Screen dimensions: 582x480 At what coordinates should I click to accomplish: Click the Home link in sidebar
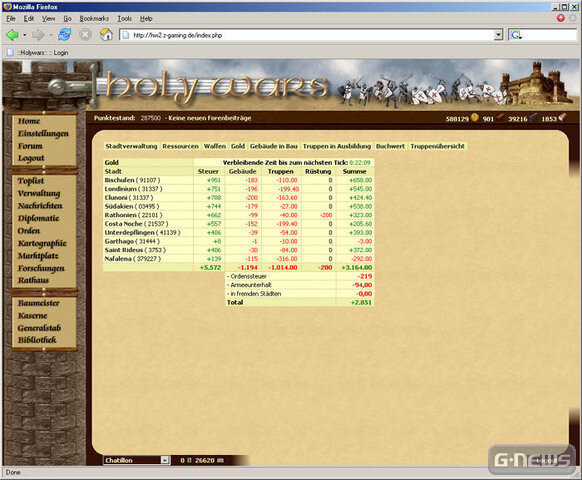(29, 121)
